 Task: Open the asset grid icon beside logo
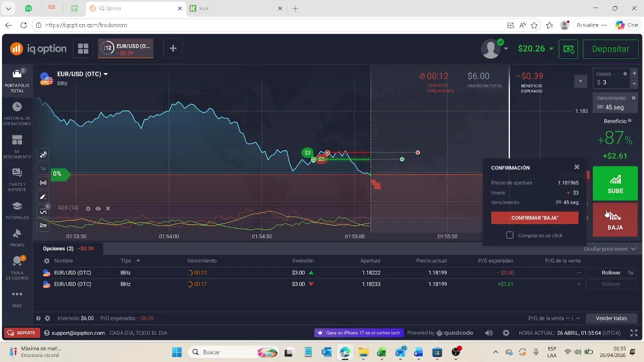point(83,49)
